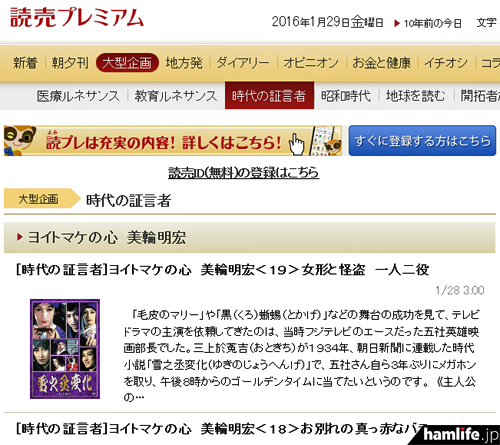
Task: Click the 大型企画 breadcrumb label
Action: coord(38,199)
